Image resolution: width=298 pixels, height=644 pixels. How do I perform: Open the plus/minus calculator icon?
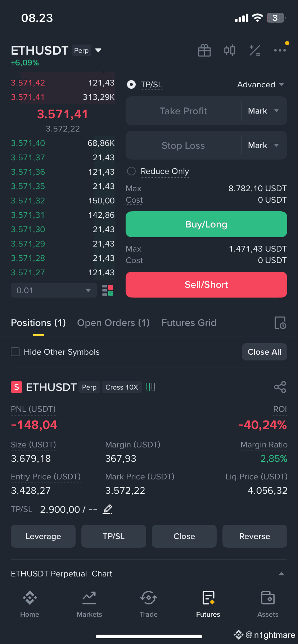click(255, 51)
